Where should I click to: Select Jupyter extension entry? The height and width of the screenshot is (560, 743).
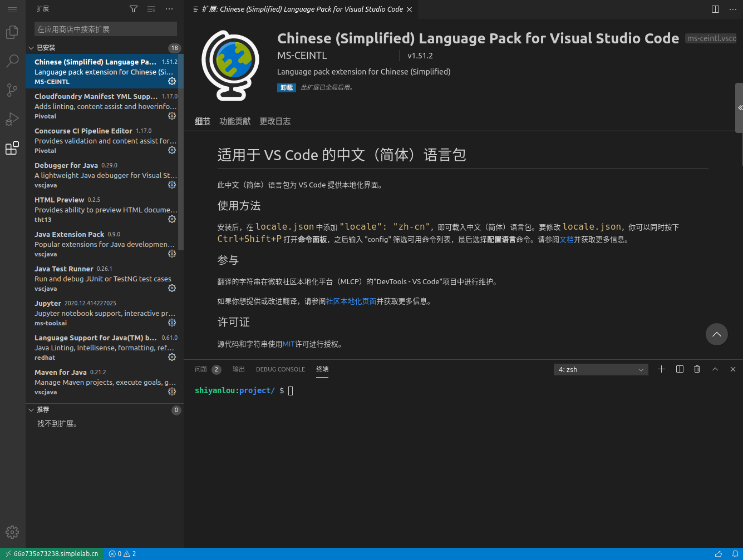point(105,313)
